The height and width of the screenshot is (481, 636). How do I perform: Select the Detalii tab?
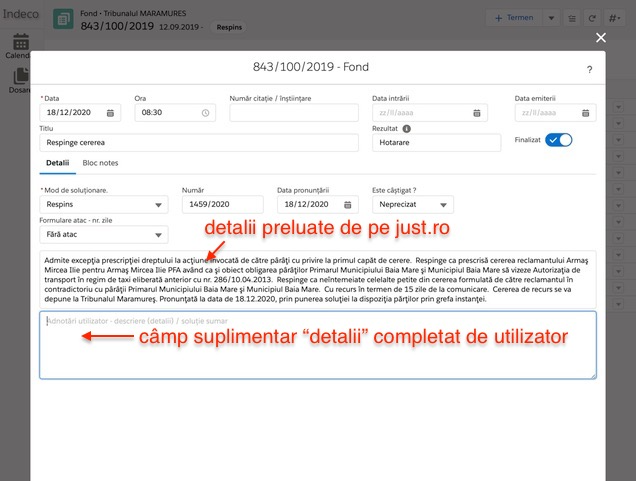(56, 162)
